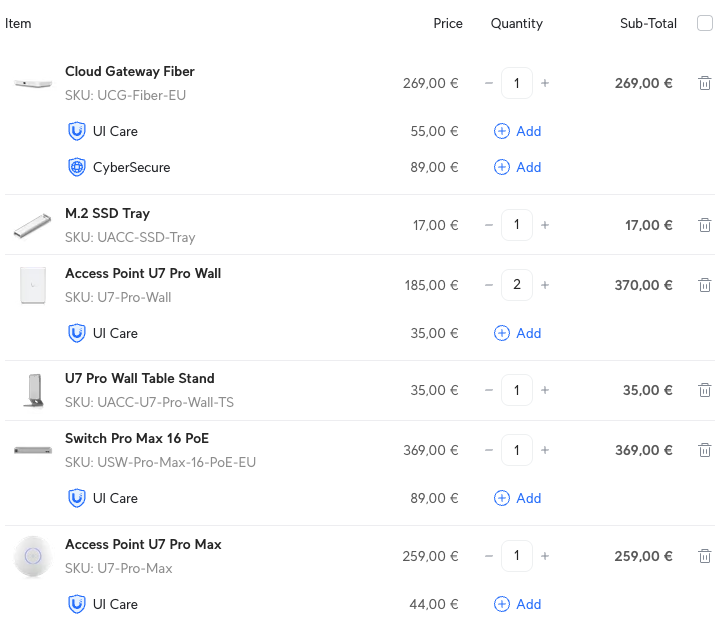Open the Cloud Gateway Fiber product link

pyautogui.click(x=130, y=72)
